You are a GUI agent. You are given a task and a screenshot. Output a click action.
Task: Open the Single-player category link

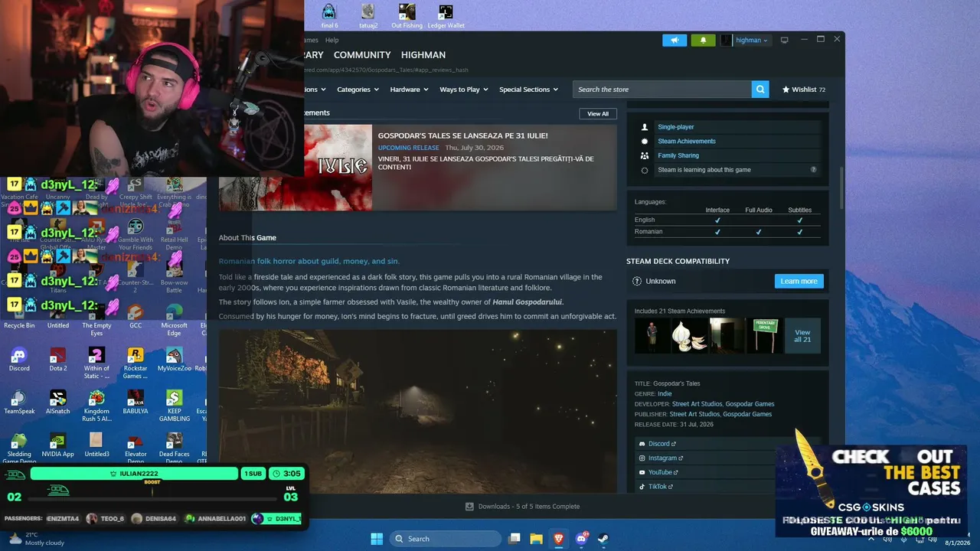pos(676,127)
